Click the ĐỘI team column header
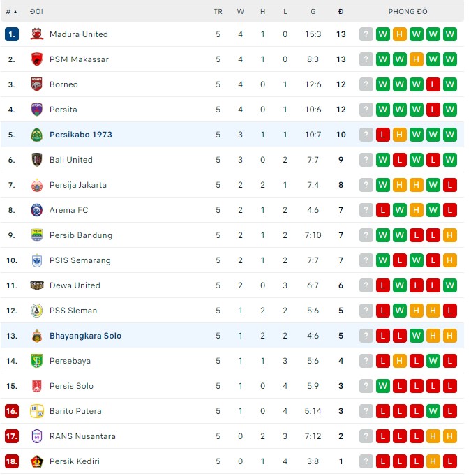 36,12
